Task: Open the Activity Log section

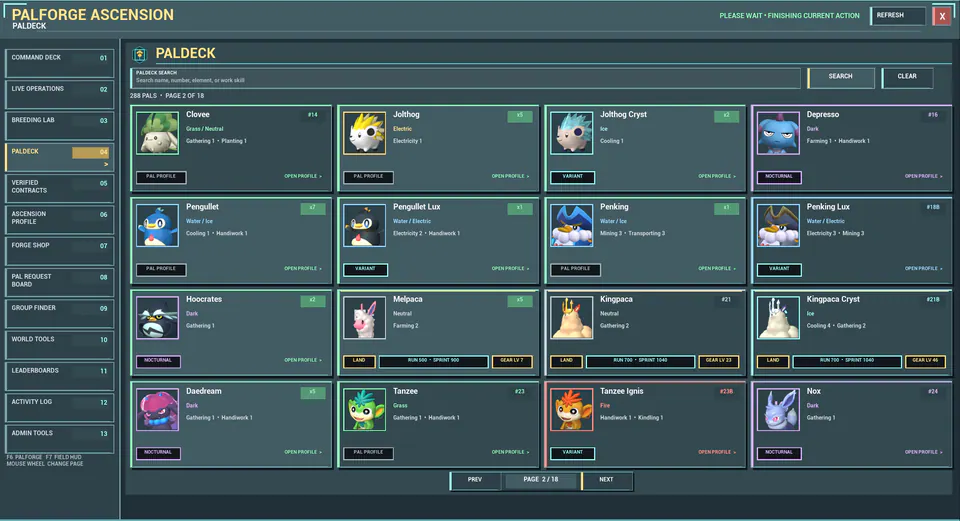Action: (59, 407)
